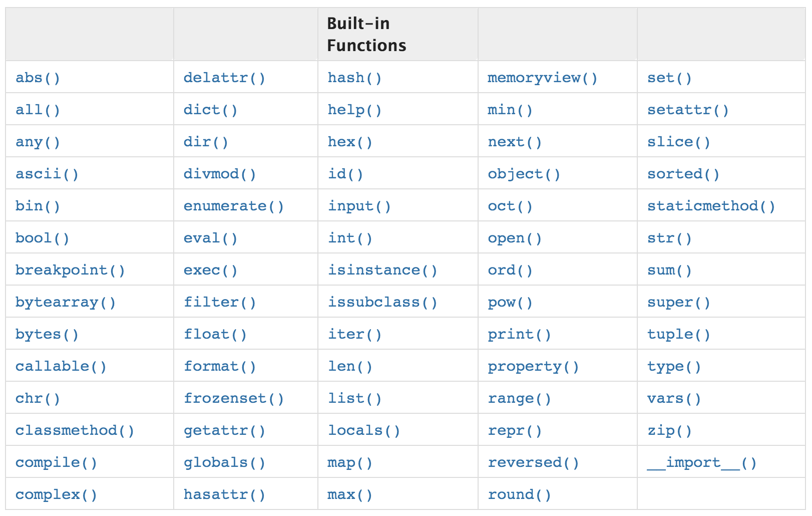Open the open() function link
This screenshot has width=812, height=516.
[515, 238]
